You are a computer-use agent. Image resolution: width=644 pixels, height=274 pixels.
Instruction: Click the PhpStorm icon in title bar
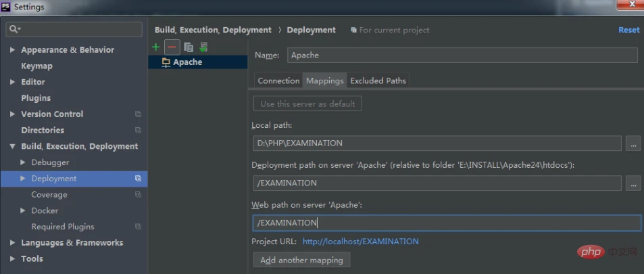coord(6,7)
